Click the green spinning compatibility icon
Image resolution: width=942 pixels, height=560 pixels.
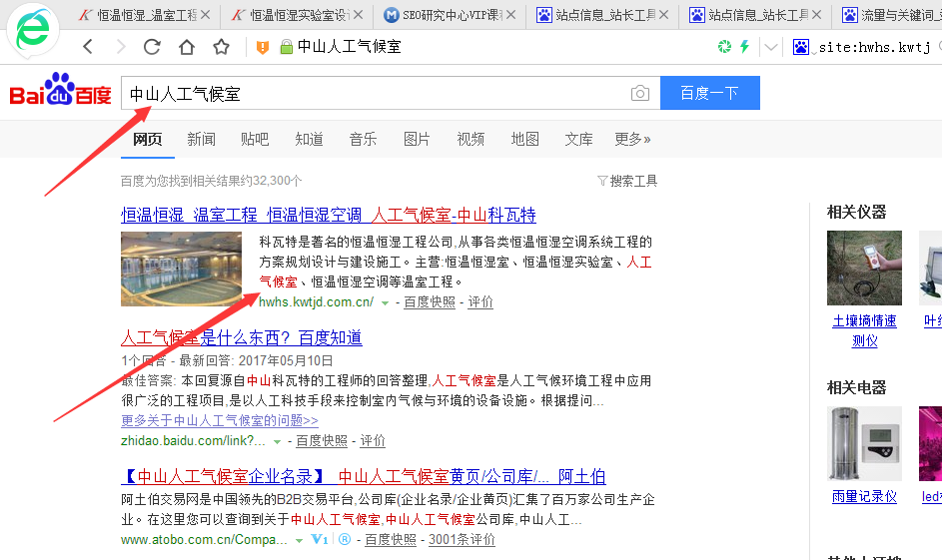(724, 47)
